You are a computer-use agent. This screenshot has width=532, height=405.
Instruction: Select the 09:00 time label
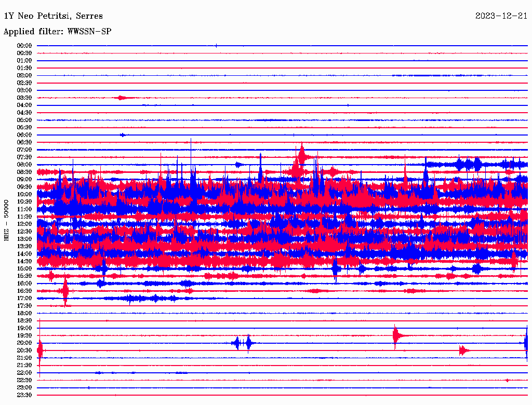(24, 180)
